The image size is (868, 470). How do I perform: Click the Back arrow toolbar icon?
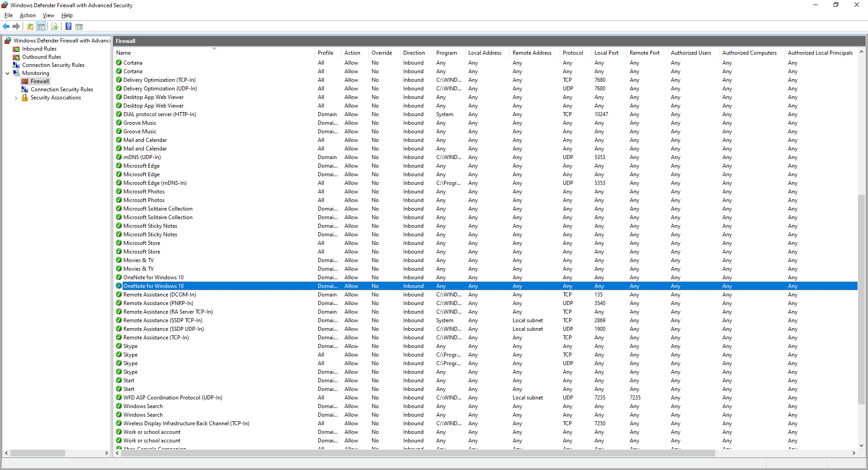click(x=6, y=27)
